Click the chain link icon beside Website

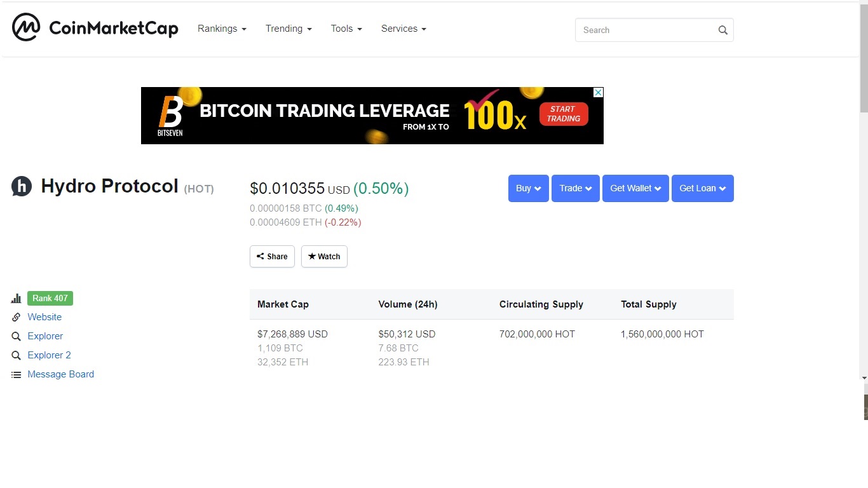tap(17, 317)
